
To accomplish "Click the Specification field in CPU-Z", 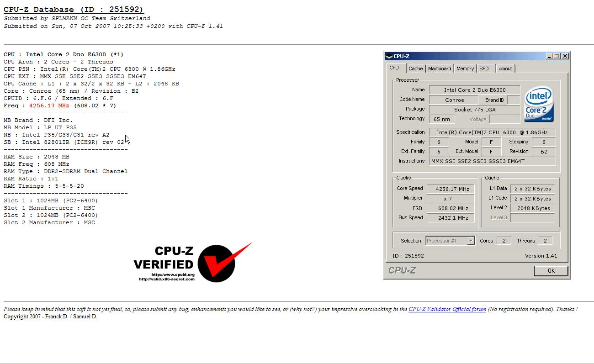I will [x=493, y=132].
